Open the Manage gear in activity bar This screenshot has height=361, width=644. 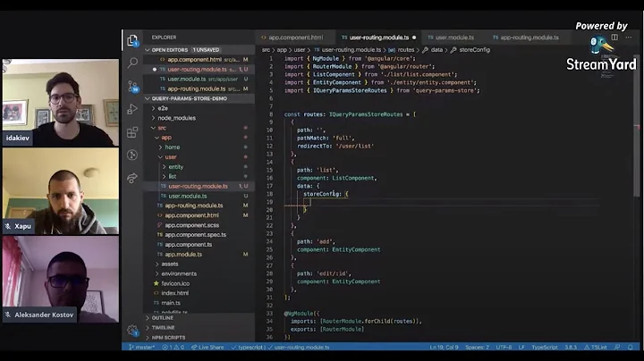point(132,330)
